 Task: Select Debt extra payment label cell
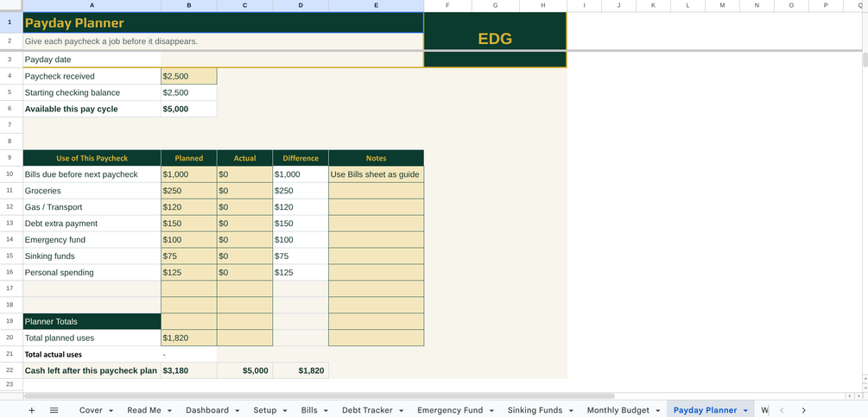92,224
